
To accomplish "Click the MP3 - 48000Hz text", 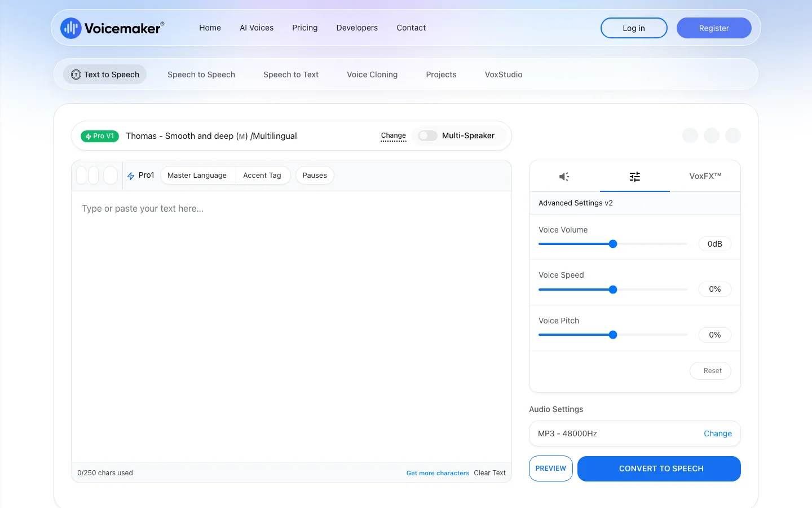I will click(567, 433).
